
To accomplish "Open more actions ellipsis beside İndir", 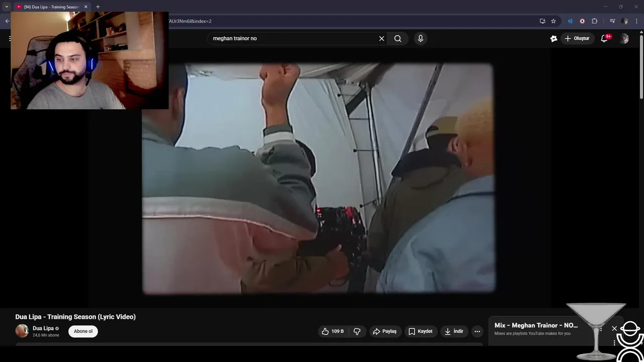I will click(x=477, y=331).
